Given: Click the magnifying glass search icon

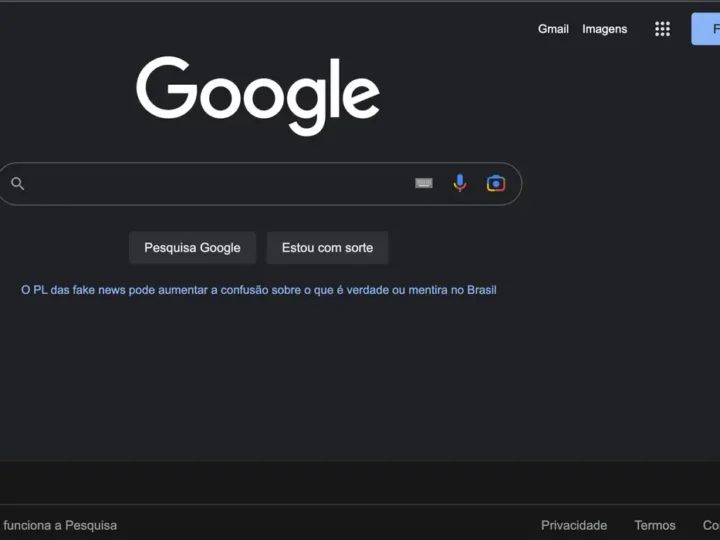Looking at the screenshot, I should pos(18,183).
